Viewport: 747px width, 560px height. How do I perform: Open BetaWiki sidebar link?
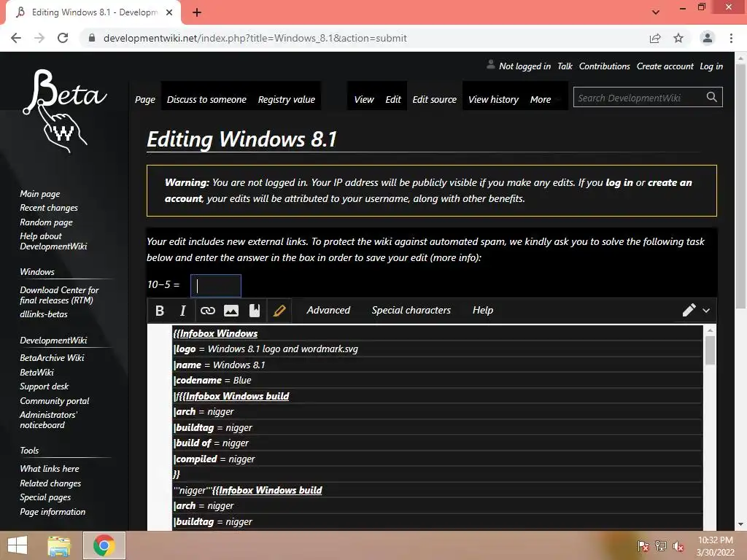[36, 373]
